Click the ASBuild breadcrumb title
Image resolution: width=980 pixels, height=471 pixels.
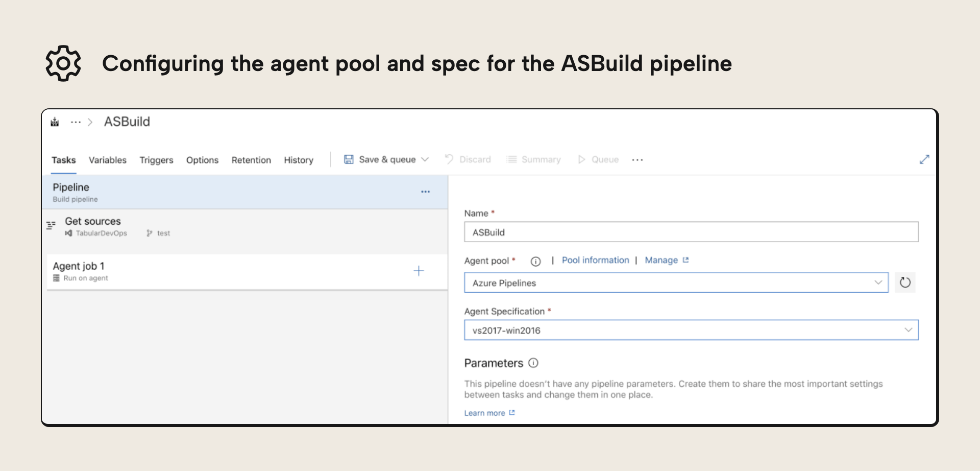click(127, 122)
